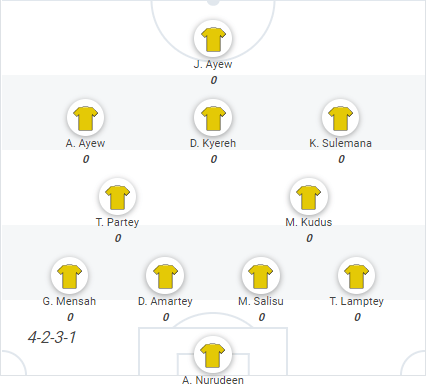Image resolution: width=429 pixels, height=387 pixels.
Task: Click the M. Kudus name label
Action: pyautogui.click(x=309, y=222)
